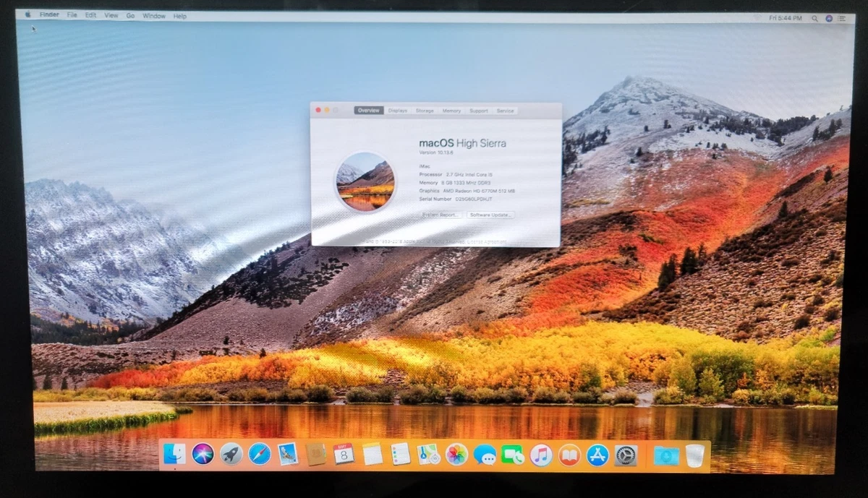Open Notes icon in Dock

pos(372,454)
